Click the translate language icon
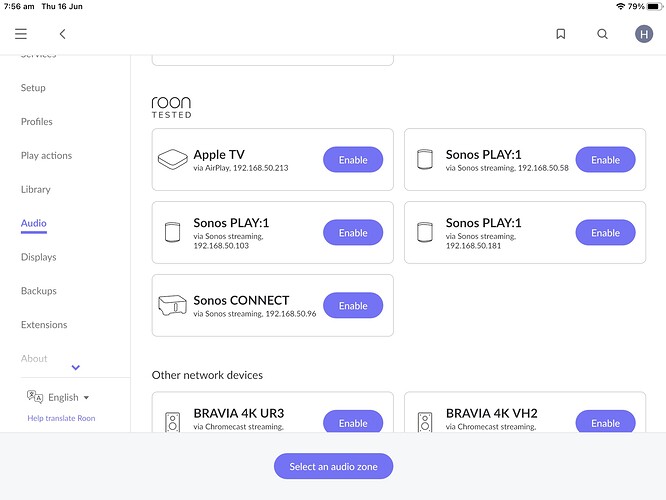The width and height of the screenshot is (666, 500). click(x=35, y=397)
